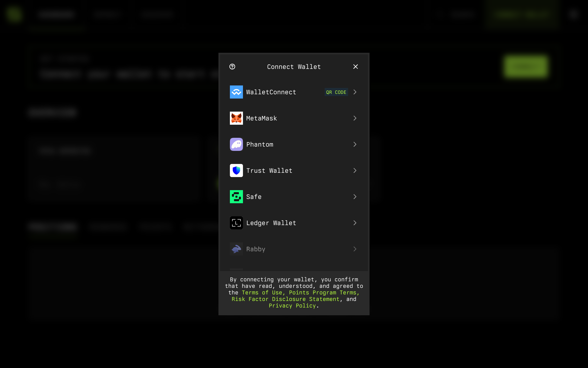Viewport: 588px width, 368px height.
Task: Choose the Safe wallet name
Action: click(x=254, y=197)
